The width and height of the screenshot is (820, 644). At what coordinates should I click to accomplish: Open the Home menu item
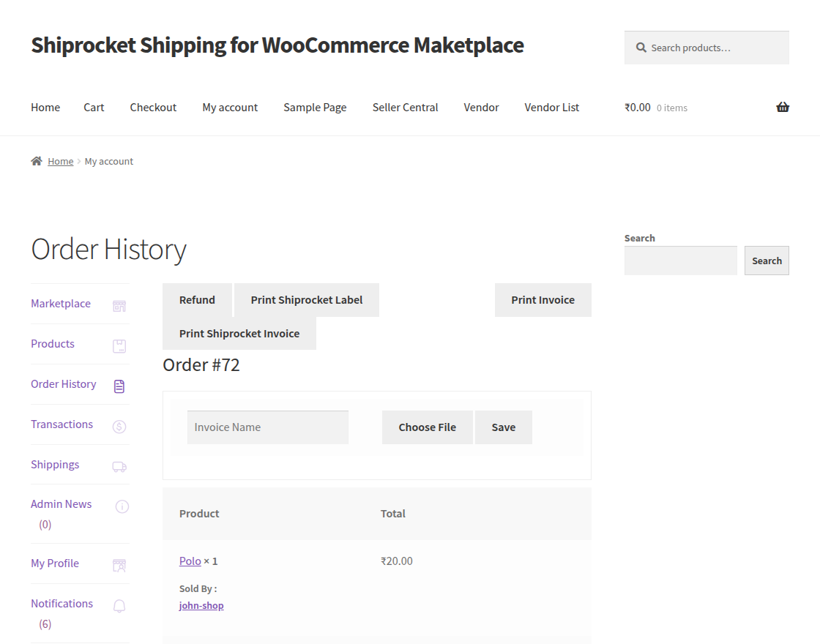(x=45, y=107)
